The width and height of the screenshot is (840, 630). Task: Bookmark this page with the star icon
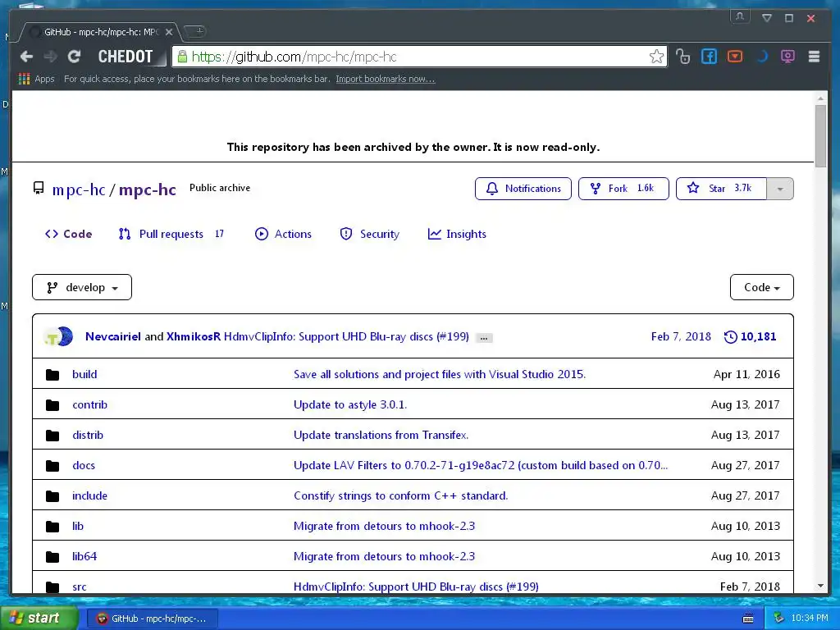656,57
